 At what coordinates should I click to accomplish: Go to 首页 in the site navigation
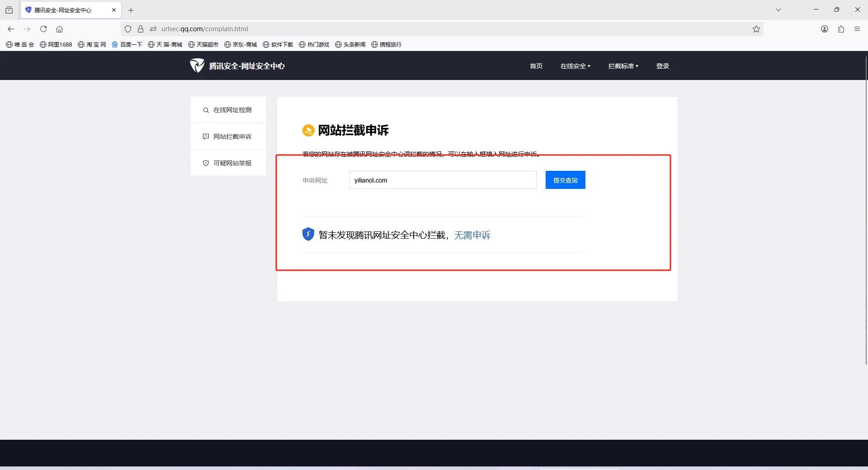coord(536,66)
